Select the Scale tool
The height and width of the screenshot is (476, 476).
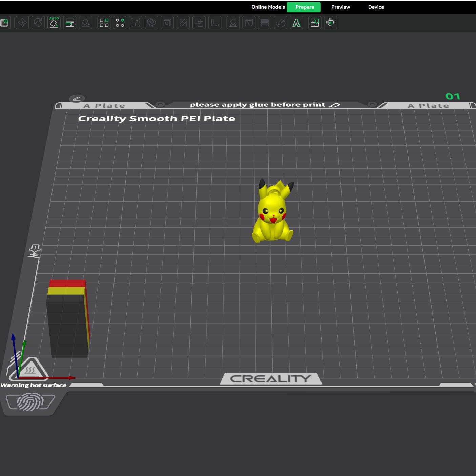[x=136, y=23]
